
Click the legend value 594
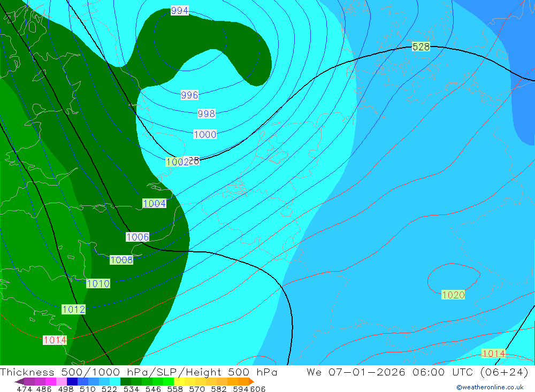[241, 389]
